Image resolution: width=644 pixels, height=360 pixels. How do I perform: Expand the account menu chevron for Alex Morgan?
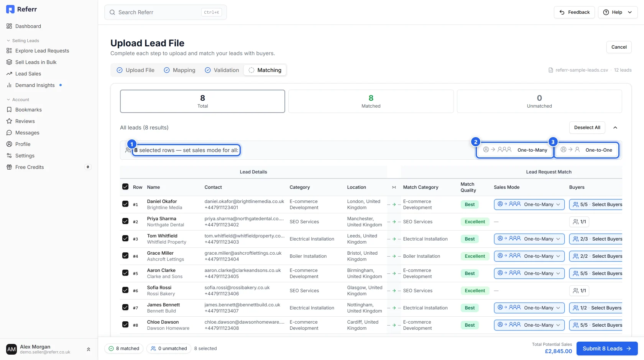tap(89, 349)
